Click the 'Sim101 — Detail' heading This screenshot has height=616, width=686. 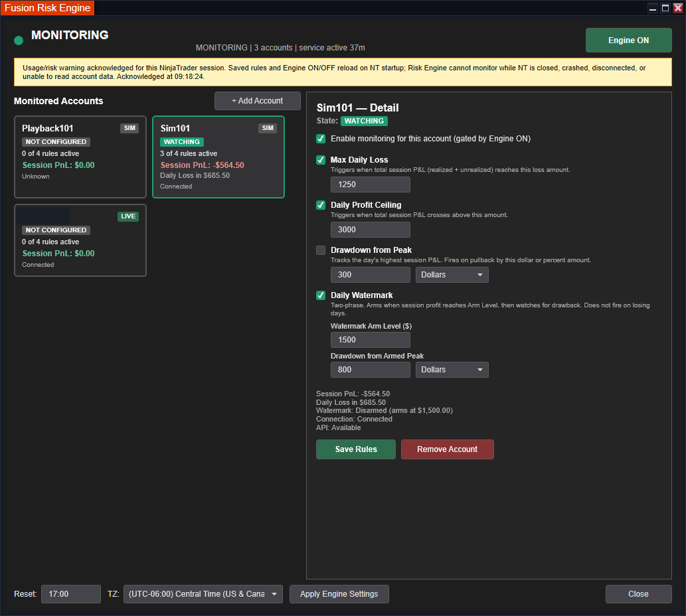357,108
